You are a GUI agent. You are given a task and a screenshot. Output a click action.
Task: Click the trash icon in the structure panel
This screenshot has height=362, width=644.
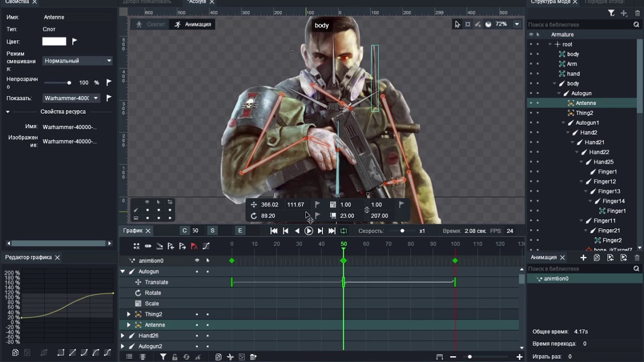(x=636, y=14)
